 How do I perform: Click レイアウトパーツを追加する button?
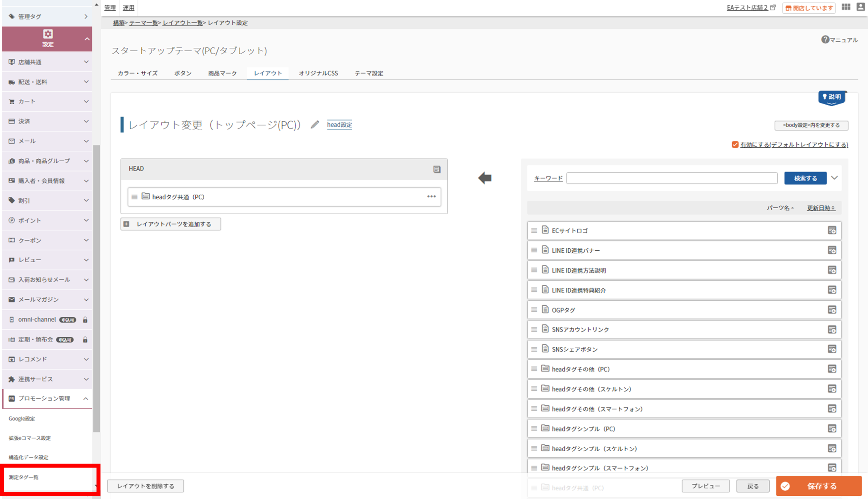click(x=170, y=224)
